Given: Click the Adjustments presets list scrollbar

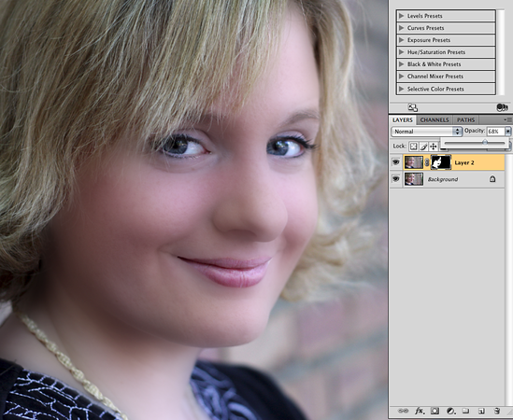Looking at the screenshot, I should click(501, 52).
